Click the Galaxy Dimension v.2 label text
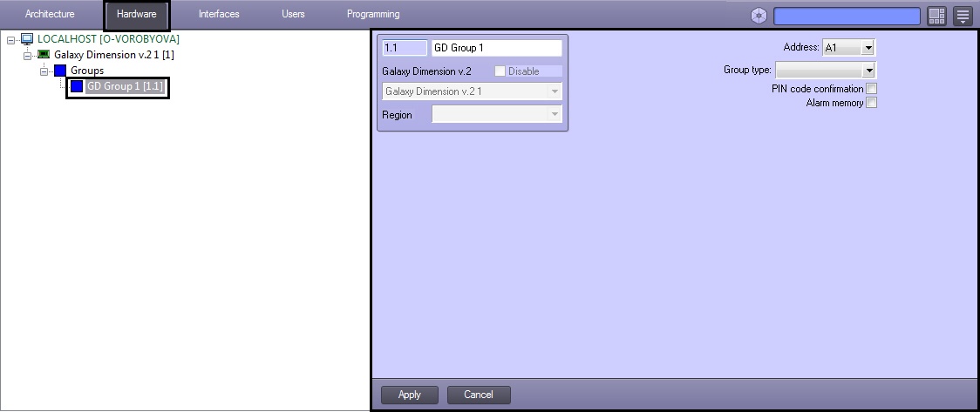 tap(427, 71)
